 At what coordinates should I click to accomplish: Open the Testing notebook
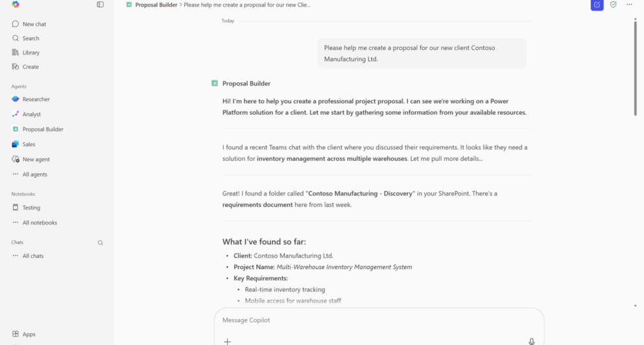point(26,208)
